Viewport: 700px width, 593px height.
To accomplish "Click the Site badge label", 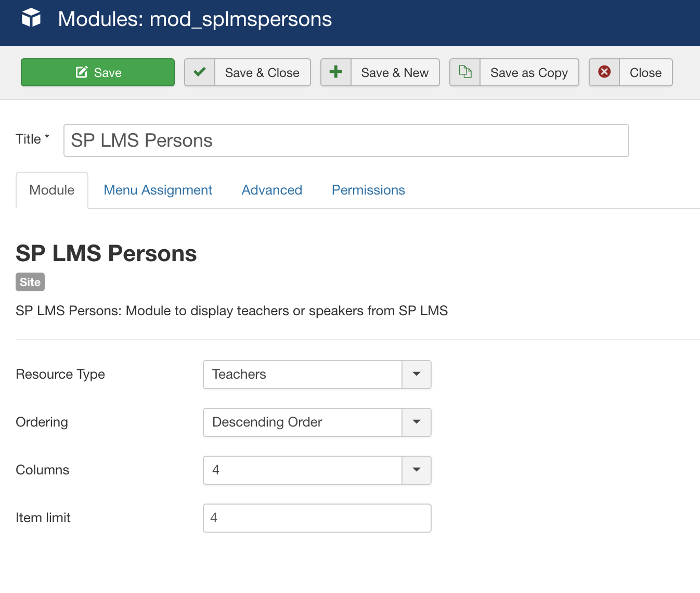I will [x=30, y=282].
